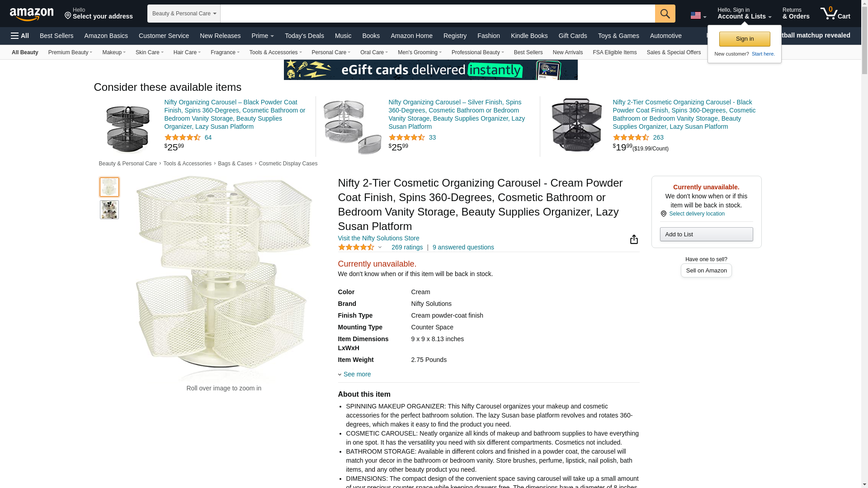Screen dimensions: 868x488
Task: Open the Beauty & Personal Care search category dropdown
Action: pyautogui.click(x=184, y=14)
